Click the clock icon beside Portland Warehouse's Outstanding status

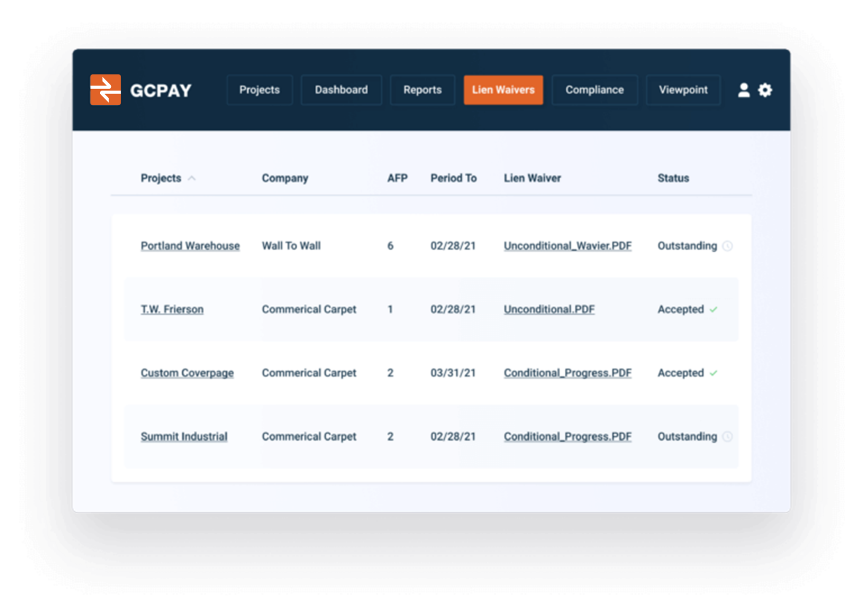point(729,246)
